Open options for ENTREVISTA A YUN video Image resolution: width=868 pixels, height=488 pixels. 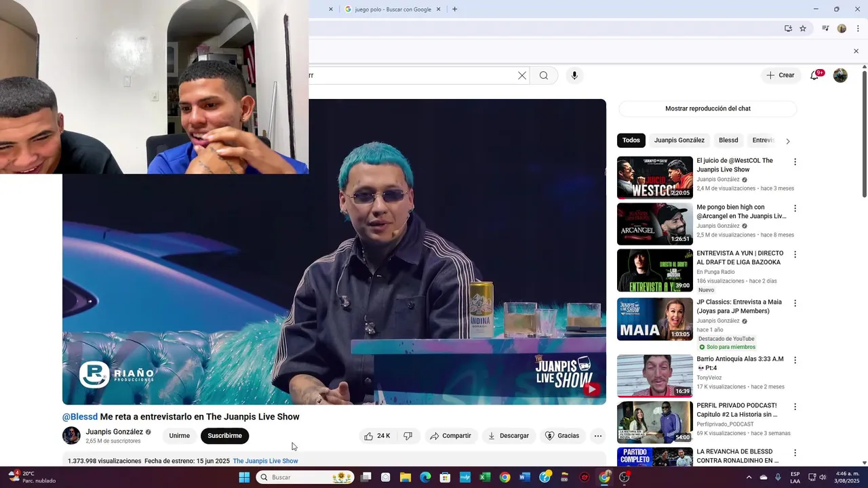795,254
